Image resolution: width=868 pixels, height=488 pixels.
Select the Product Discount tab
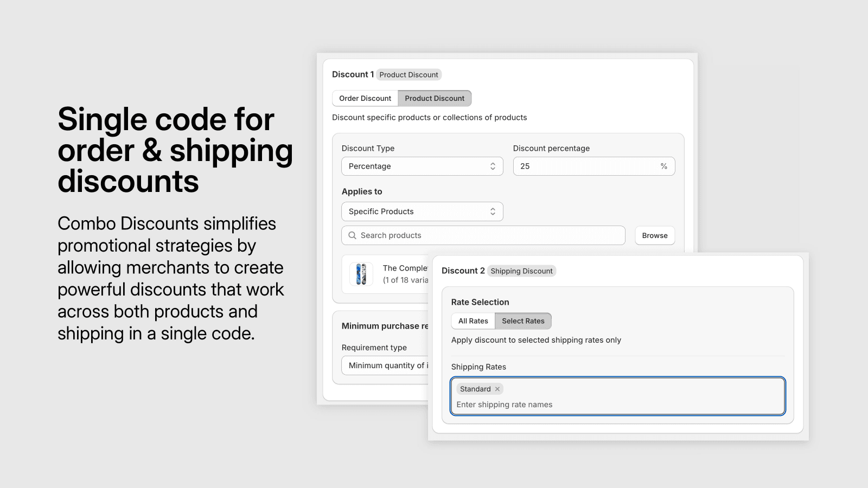(435, 98)
